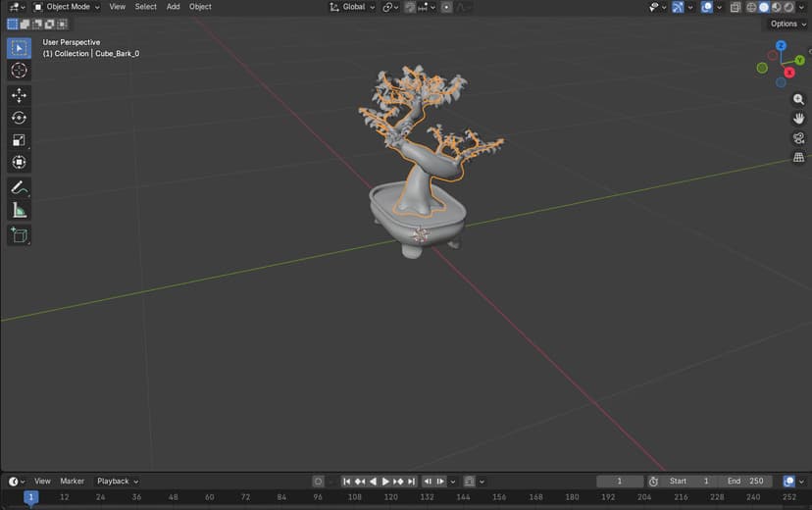
Task: Set selection mode to extend
Action: (x=25, y=24)
